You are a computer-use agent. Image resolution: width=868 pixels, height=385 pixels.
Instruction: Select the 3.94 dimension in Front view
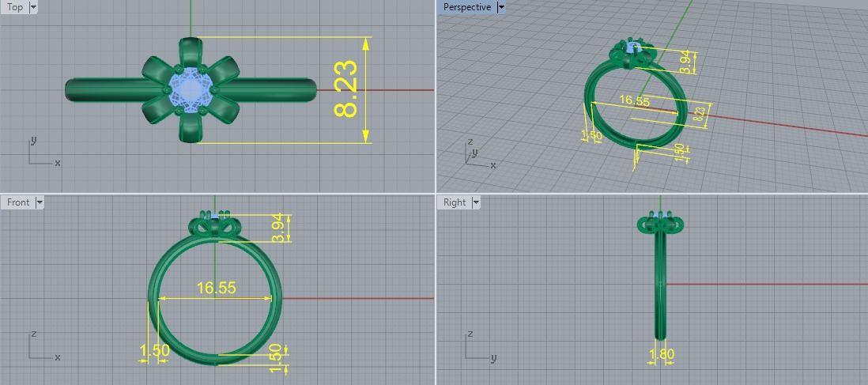[278, 228]
